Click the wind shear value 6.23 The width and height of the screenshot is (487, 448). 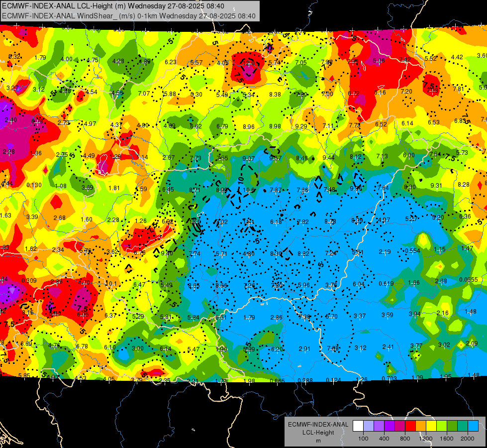171,62
